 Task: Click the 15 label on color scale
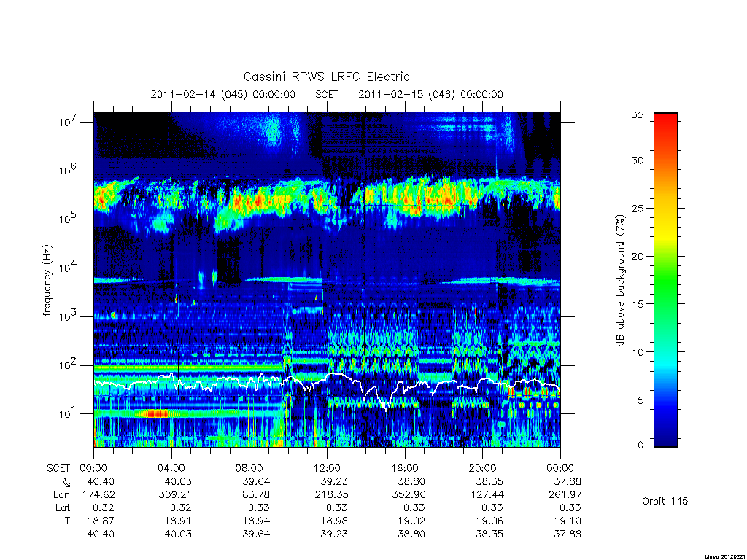point(638,304)
